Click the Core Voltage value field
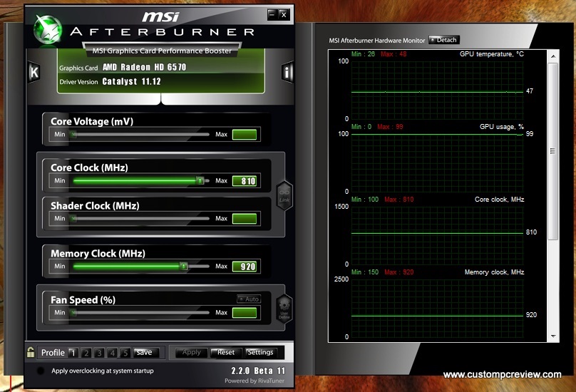This screenshot has height=392, width=576. click(x=245, y=135)
